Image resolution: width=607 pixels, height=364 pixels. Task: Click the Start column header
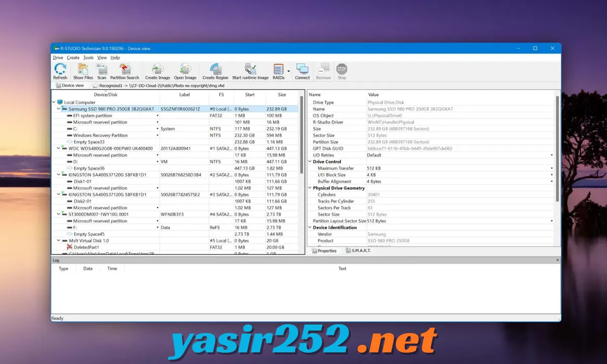coord(249,95)
